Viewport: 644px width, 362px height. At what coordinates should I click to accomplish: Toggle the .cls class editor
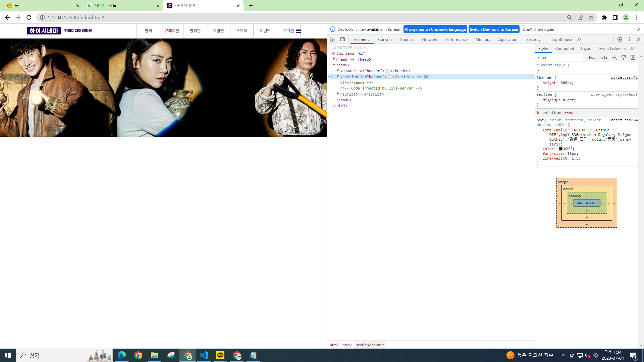[604, 58]
